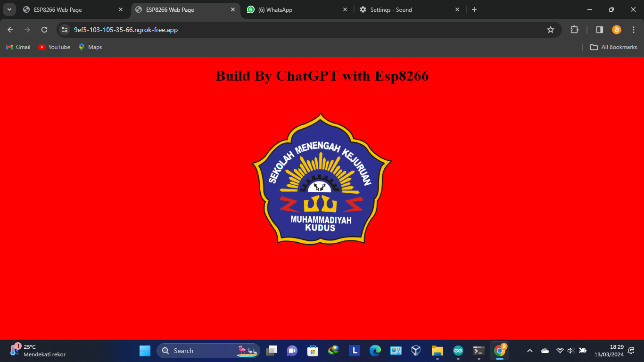
Task: Open the Maps bookmark
Action: (90, 47)
